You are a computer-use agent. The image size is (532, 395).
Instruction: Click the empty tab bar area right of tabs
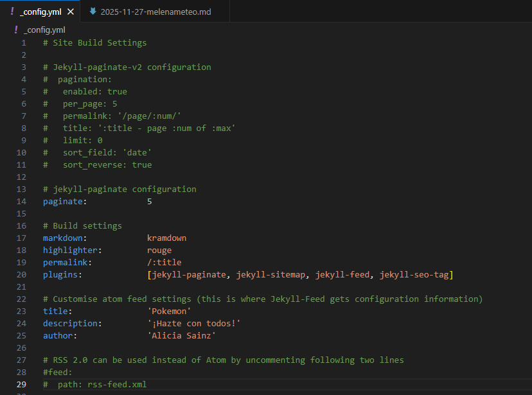click(x=386, y=11)
